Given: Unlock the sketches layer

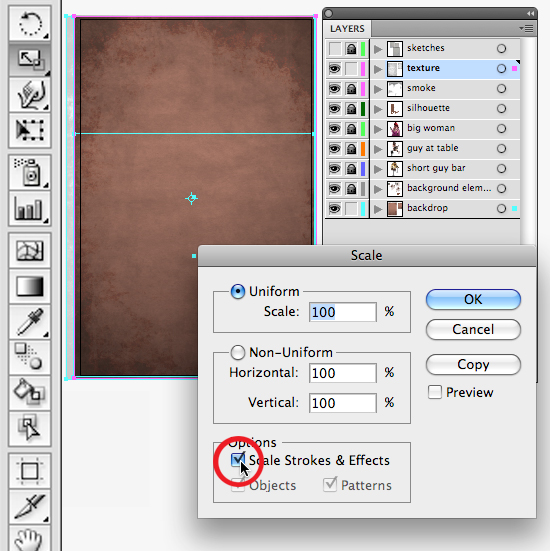Looking at the screenshot, I should tap(351, 48).
